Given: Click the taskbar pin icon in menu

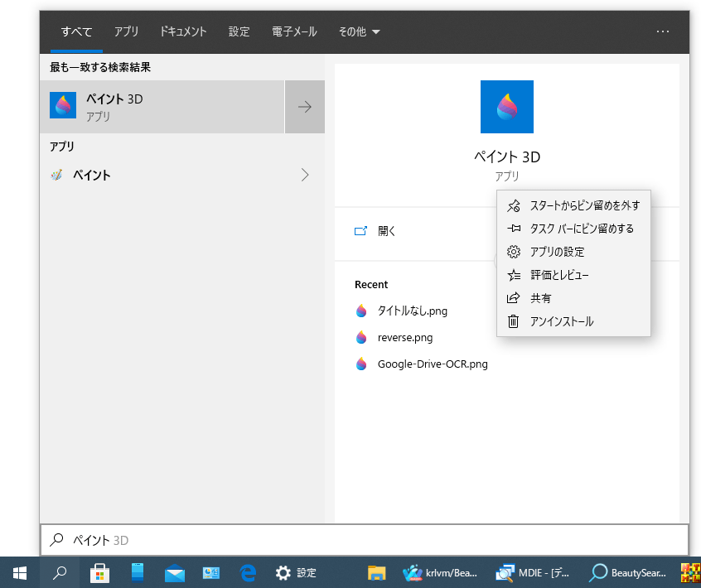Looking at the screenshot, I should (514, 229).
